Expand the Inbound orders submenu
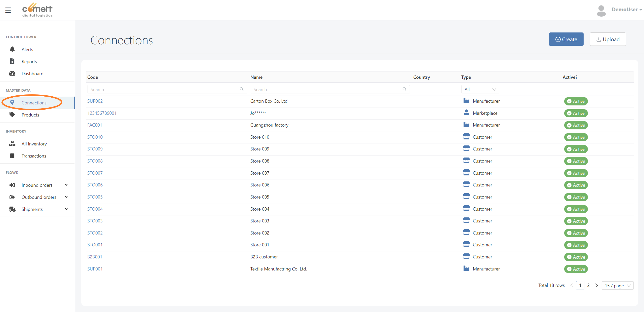Viewport: 644px width, 312px height. pyautogui.click(x=66, y=185)
